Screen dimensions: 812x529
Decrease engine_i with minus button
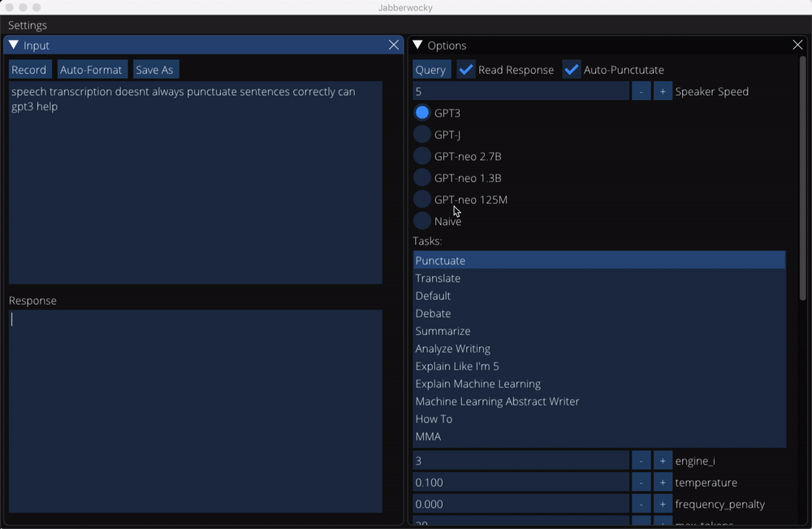tap(641, 461)
